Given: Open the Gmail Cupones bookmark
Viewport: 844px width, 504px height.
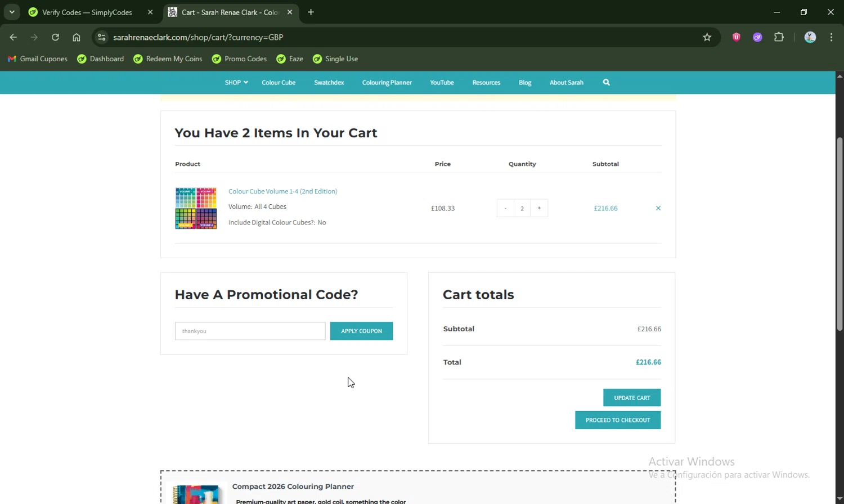Looking at the screenshot, I should click(38, 58).
